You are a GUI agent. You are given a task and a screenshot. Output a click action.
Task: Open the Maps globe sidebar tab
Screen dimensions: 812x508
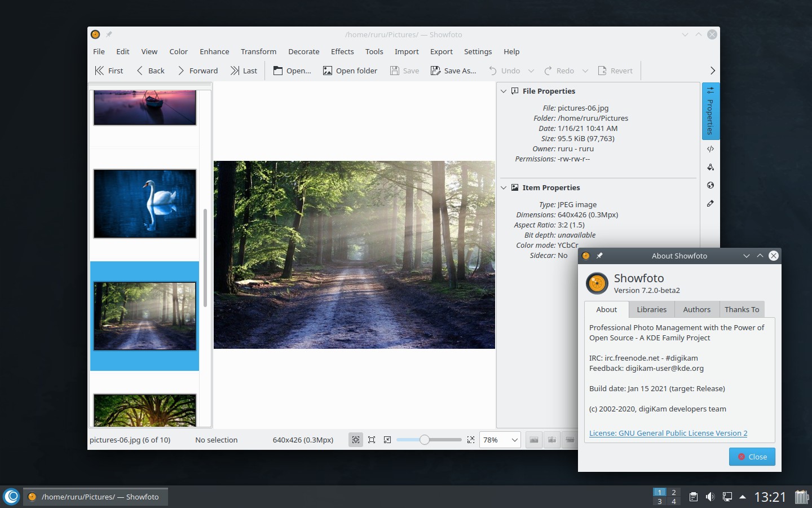coord(710,185)
